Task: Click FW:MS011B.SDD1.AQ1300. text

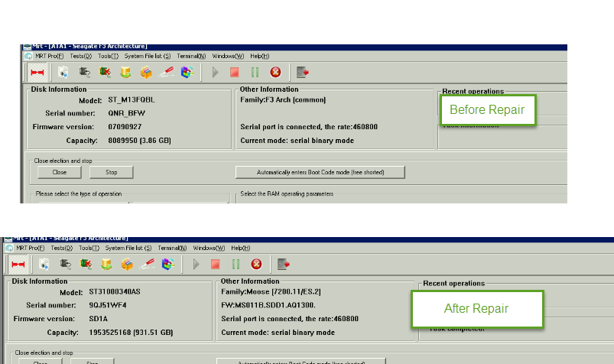Action: [x=268, y=305]
